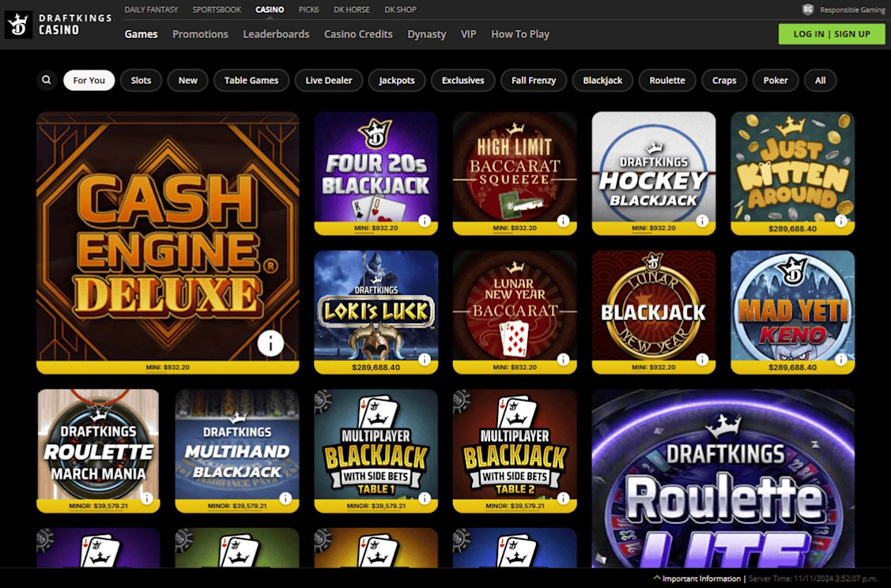
Task: Launch the Lunar New Year Baccarat tile
Action: click(x=515, y=312)
